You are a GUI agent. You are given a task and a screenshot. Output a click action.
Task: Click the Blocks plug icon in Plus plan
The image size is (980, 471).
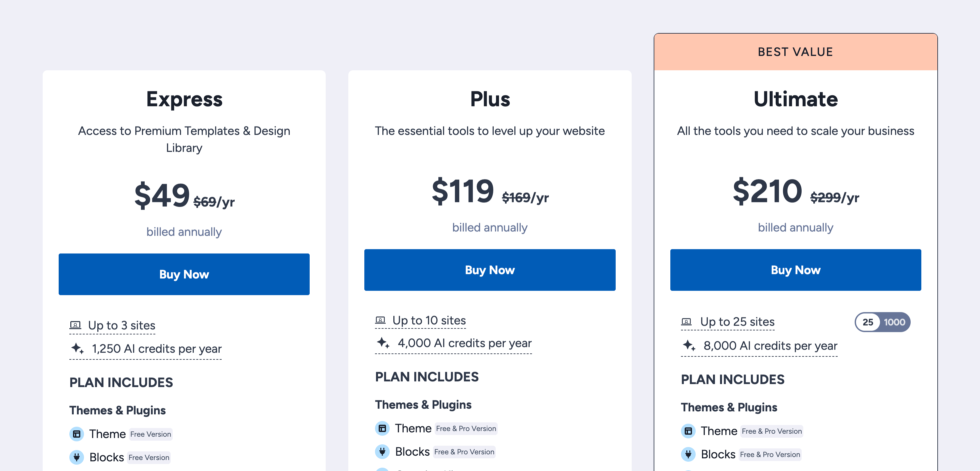[x=382, y=451]
